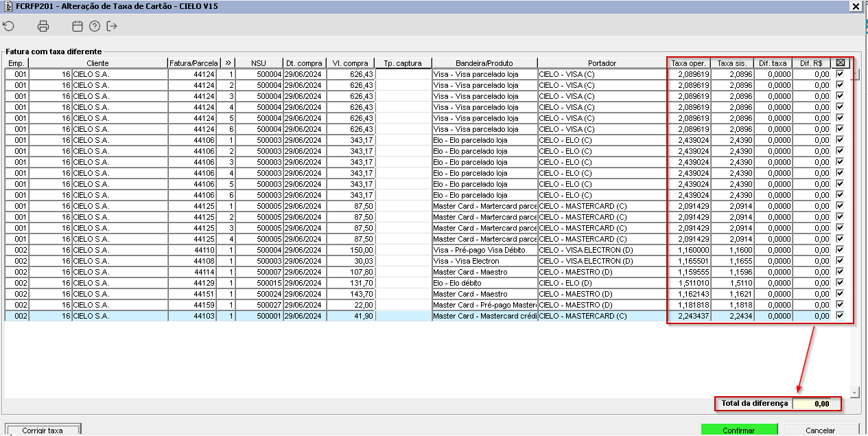This screenshot has height=436, width=868.
Task: Click the green Confirmar button
Action: [739, 430]
